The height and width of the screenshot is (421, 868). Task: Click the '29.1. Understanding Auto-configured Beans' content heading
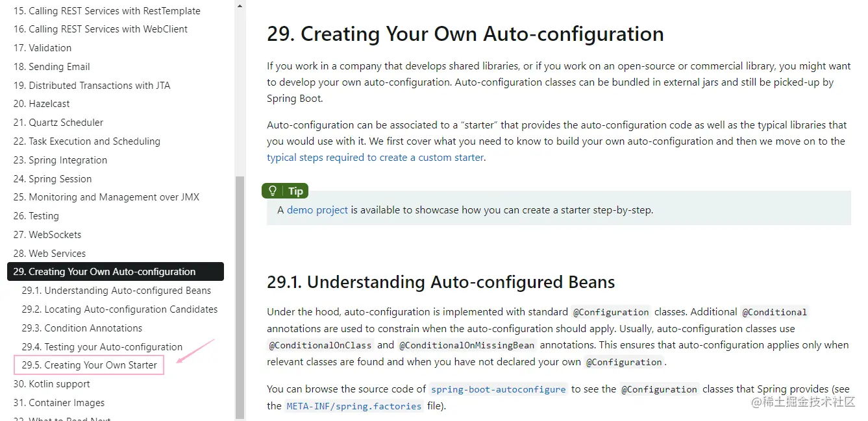[x=441, y=282]
